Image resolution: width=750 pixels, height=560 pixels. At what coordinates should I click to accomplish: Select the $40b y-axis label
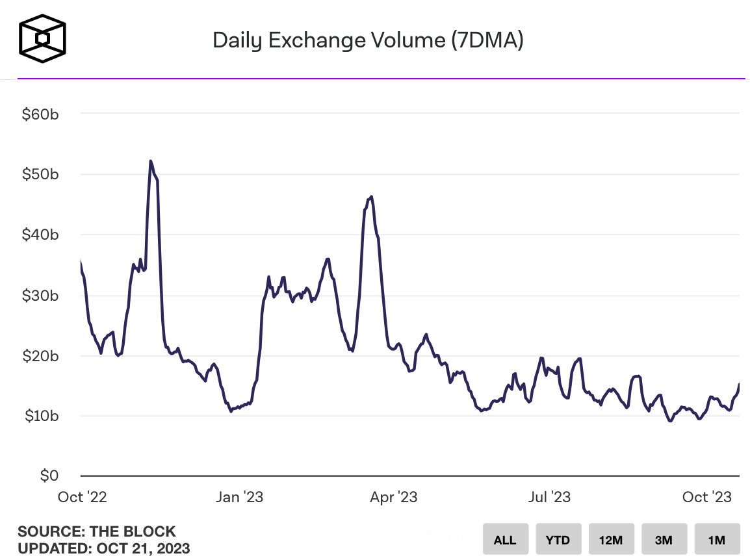point(42,235)
